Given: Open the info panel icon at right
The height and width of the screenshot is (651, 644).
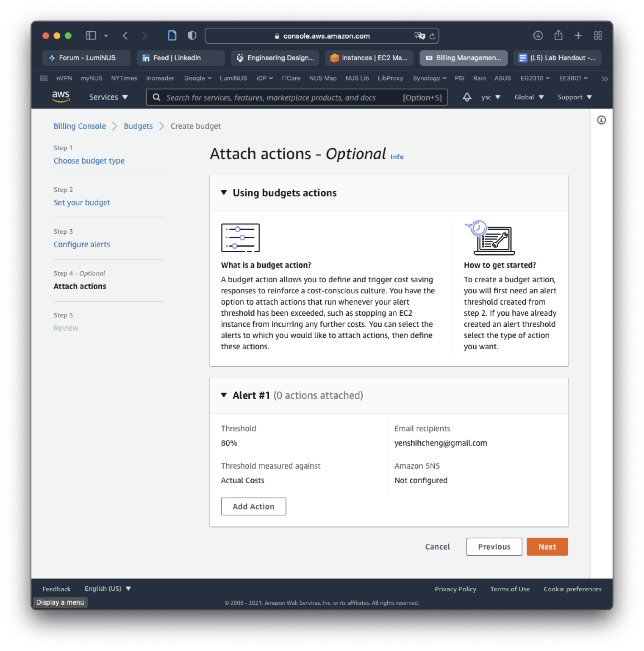Looking at the screenshot, I should 601,120.
